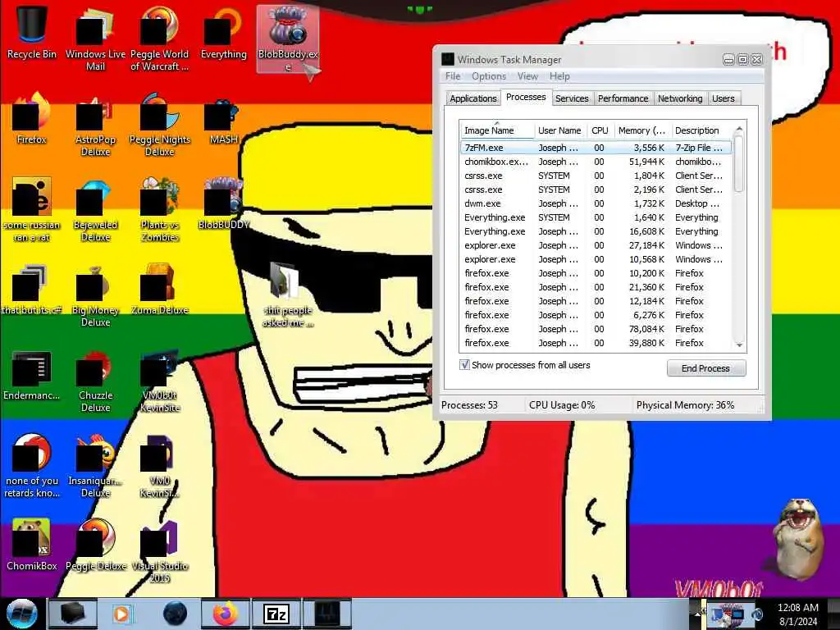Screen dimensions: 840x630
Task: Sort processes by Image Name column
Action: click(x=497, y=130)
